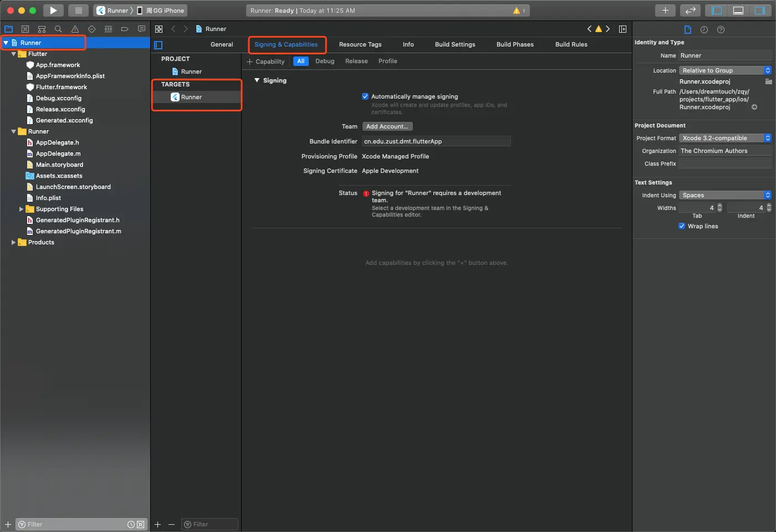Viewport: 776px width, 532px height.
Task: Collapse the Flutter group
Action: click(14, 54)
